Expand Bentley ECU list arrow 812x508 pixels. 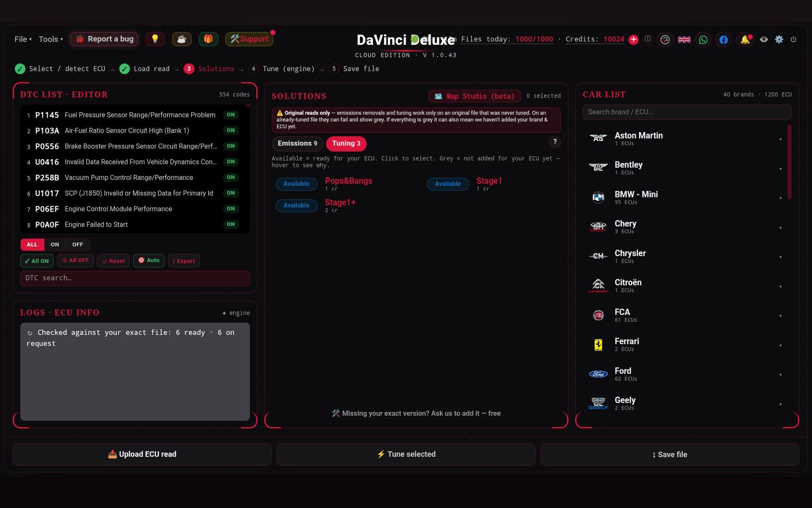click(x=781, y=169)
